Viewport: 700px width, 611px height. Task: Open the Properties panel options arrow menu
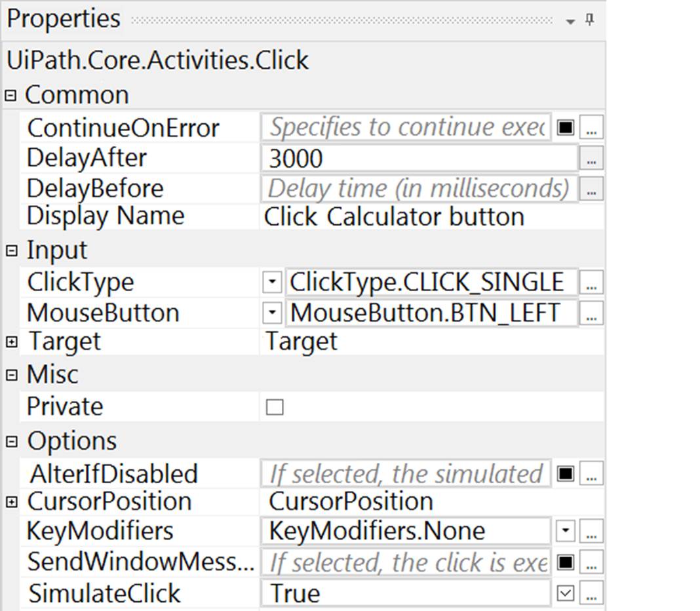point(570,20)
